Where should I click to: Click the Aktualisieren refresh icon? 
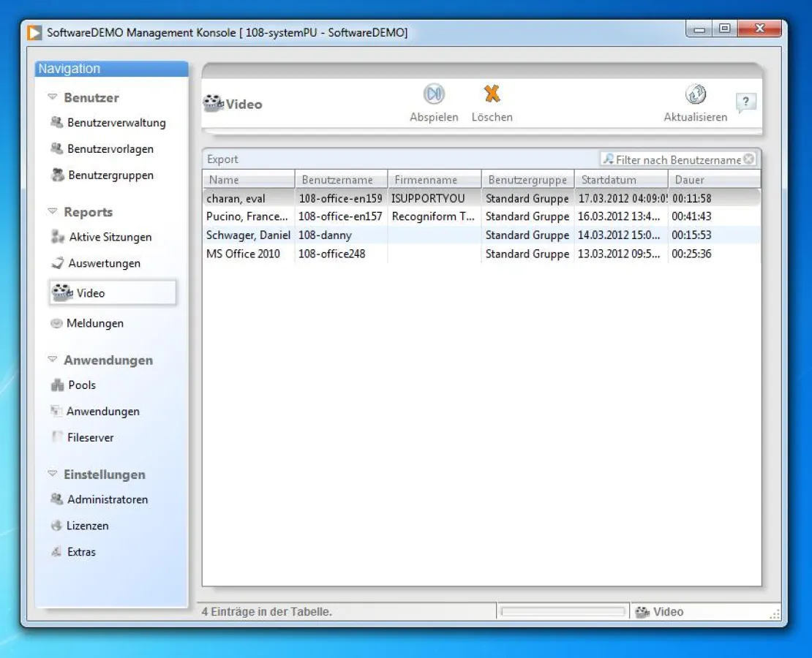(694, 94)
